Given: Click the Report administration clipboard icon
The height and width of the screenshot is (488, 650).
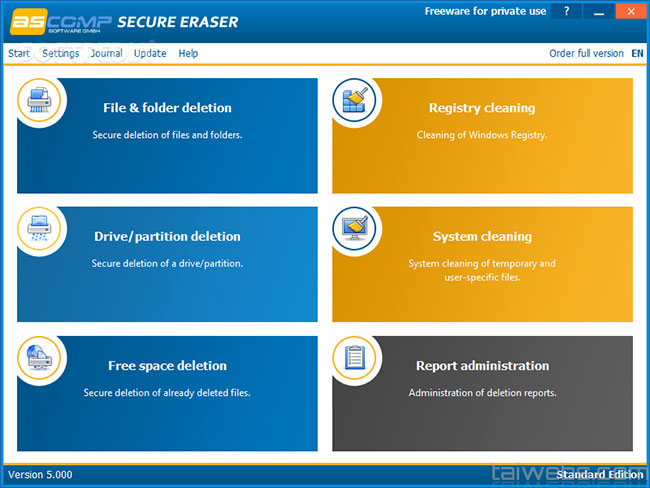Looking at the screenshot, I should coord(355,358).
